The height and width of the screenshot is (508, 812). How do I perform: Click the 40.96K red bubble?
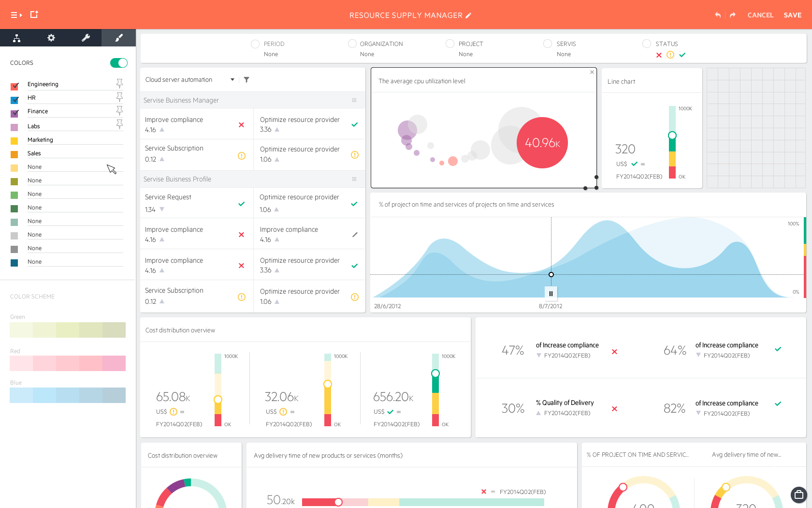[x=542, y=143]
